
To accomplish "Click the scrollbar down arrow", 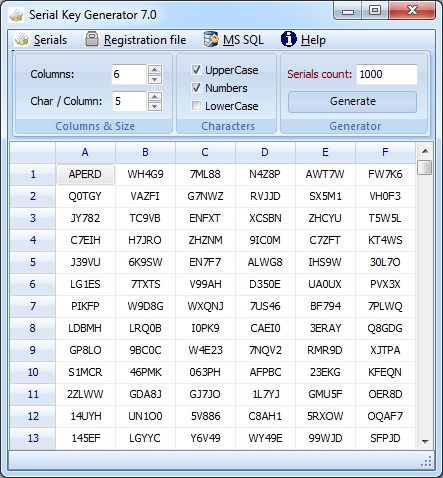I will [x=425, y=442].
